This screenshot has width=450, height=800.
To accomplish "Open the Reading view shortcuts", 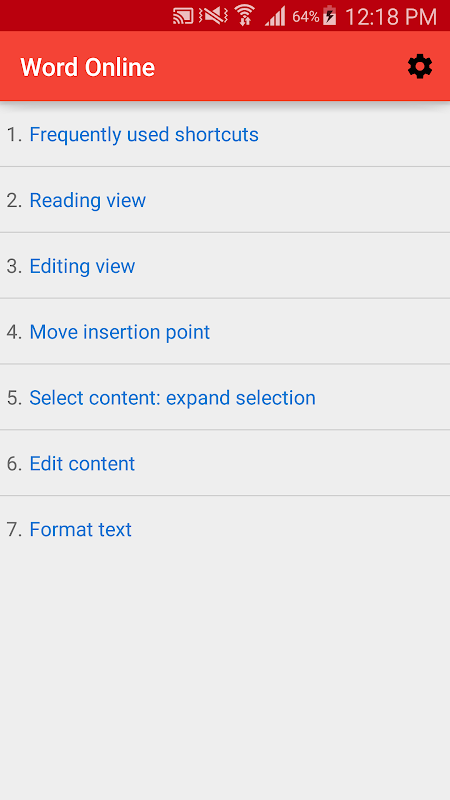I will (x=88, y=201).
